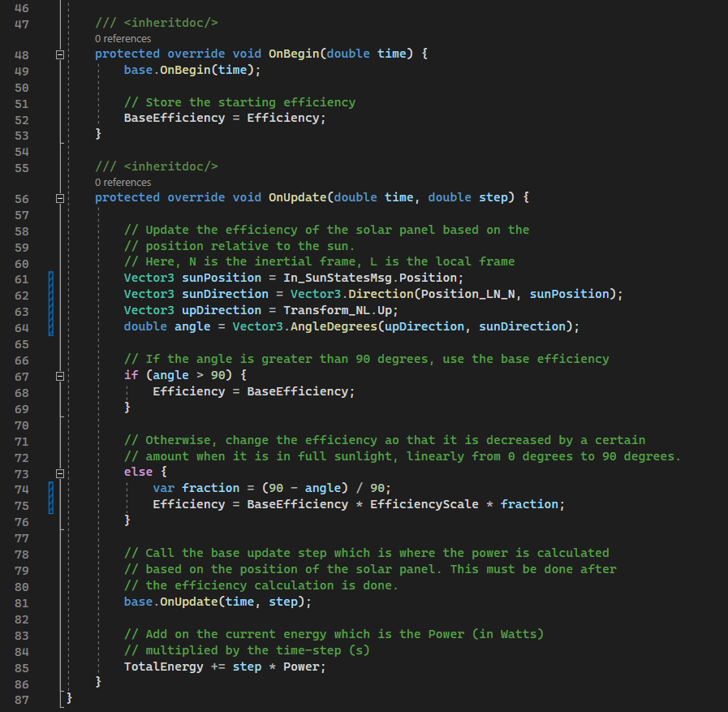Click the 'if' keyword on line 67

tap(131, 375)
